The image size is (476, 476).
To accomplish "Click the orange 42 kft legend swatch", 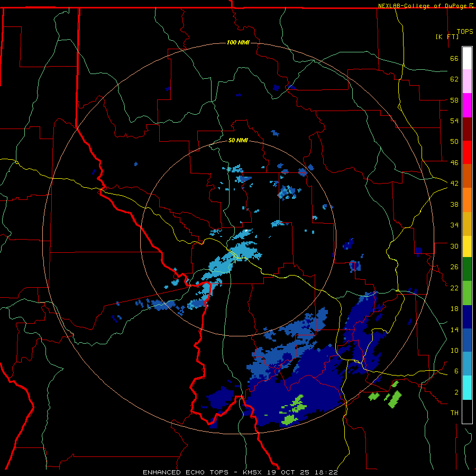I will click(467, 200).
